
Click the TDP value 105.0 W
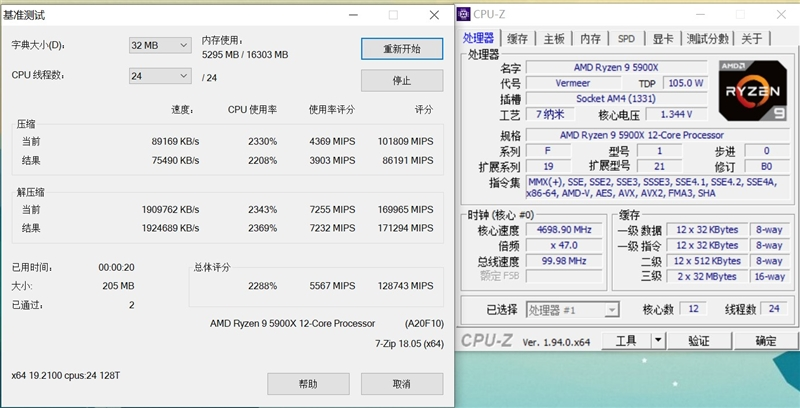pos(685,83)
